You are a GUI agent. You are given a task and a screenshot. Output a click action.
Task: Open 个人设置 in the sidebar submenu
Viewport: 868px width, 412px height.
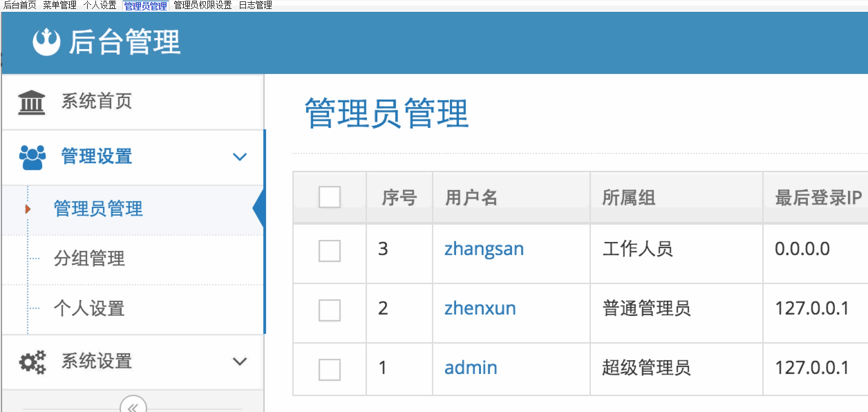point(89,308)
